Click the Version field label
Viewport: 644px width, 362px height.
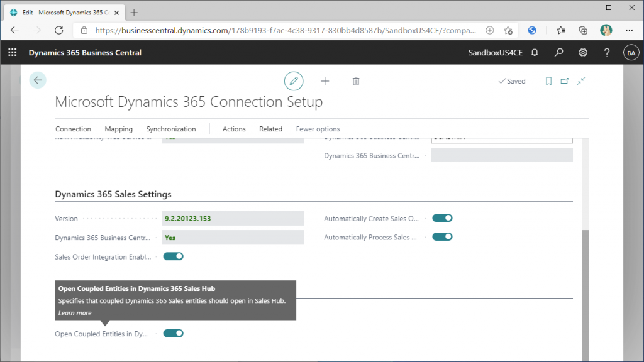[66, 219]
